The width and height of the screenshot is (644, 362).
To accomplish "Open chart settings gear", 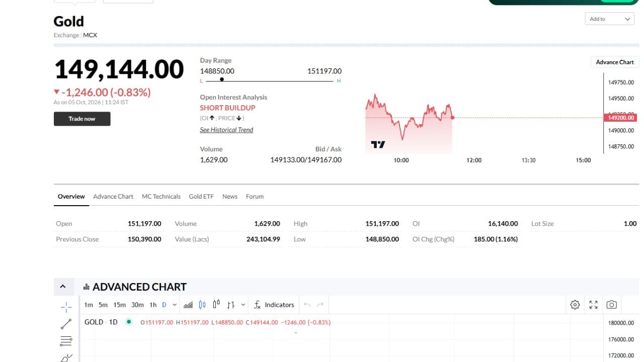I will point(575,305).
